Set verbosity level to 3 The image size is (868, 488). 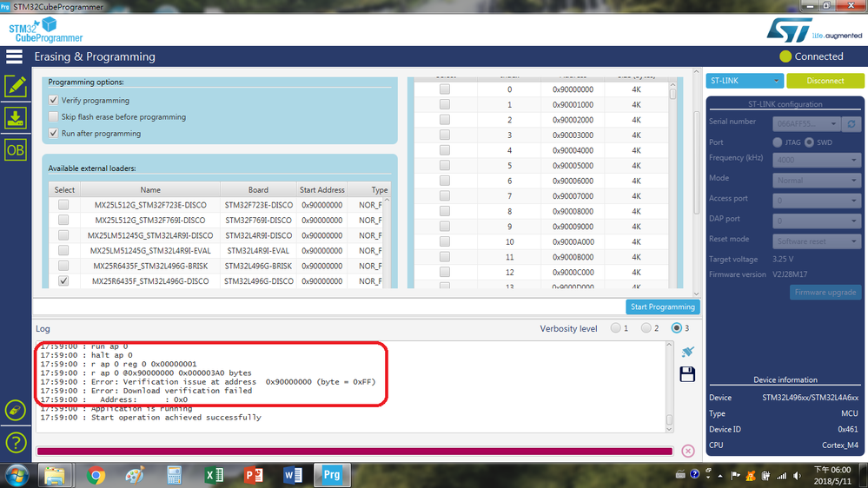(677, 328)
